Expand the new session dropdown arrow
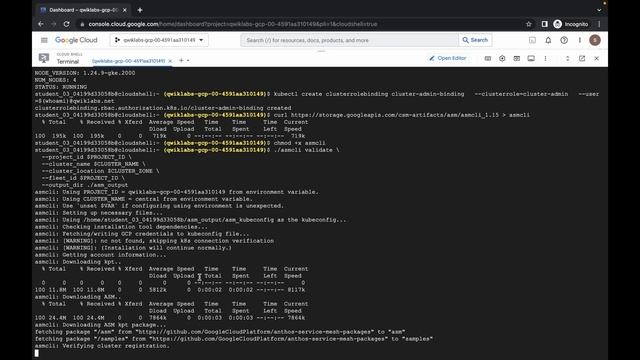The width and height of the screenshot is (640, 360). 188,60
